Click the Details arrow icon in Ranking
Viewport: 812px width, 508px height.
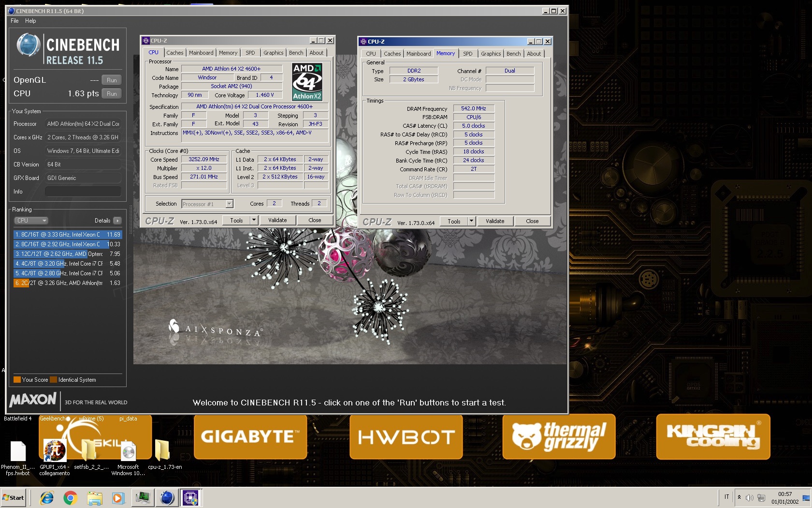tap(117, 221)
